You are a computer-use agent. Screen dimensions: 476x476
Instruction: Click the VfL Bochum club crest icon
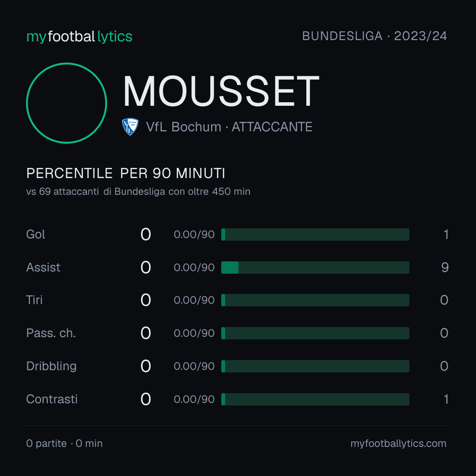pos(130,126)
